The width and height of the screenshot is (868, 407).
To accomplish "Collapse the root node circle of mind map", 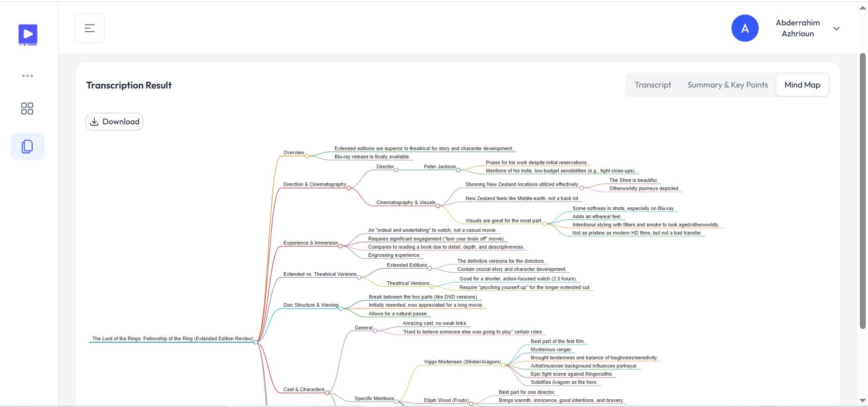I will (x=256, y=342).
